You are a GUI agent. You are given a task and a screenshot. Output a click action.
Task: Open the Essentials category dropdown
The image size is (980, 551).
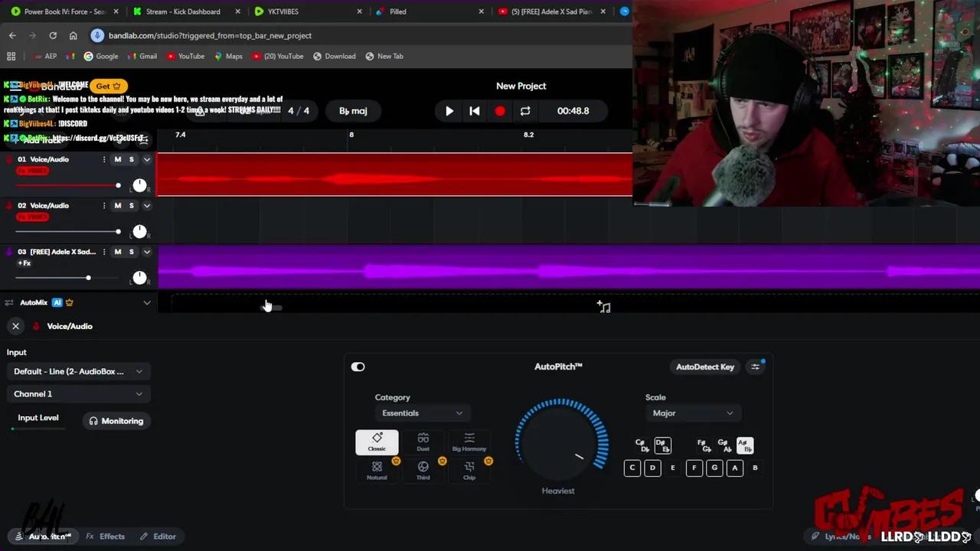(x=423, y=412)
